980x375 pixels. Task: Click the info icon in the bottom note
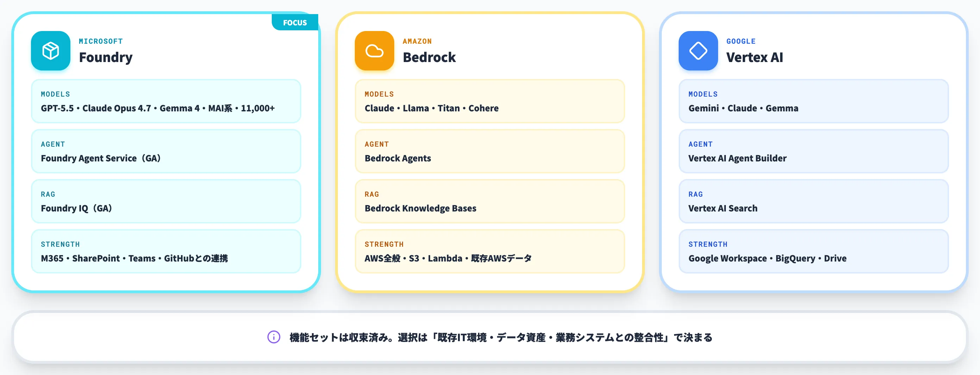pos(274,337)
